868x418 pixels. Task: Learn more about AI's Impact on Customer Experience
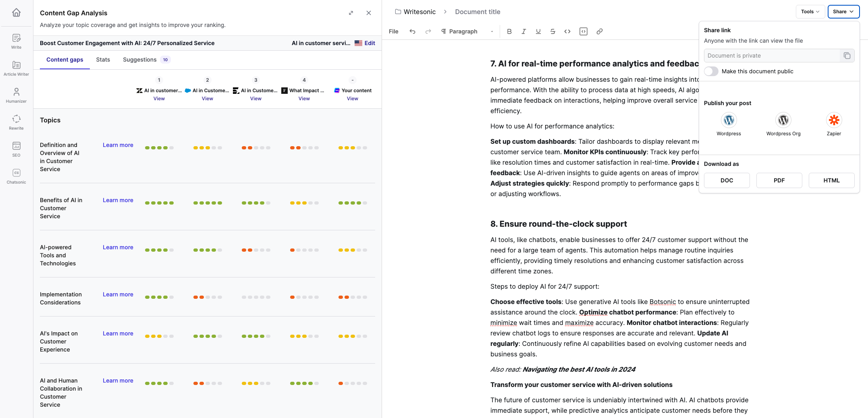point(118,333)
